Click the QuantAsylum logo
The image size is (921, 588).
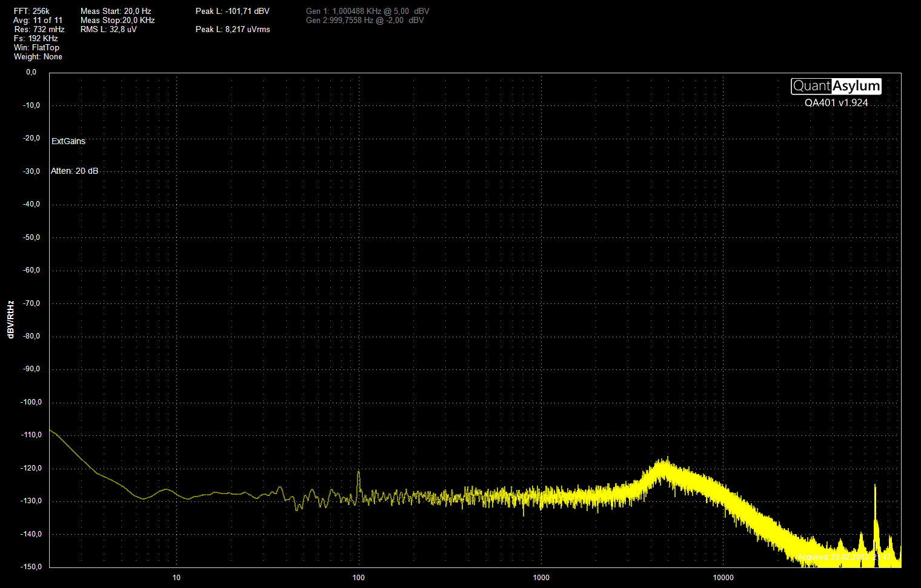[x=836, y=86]
